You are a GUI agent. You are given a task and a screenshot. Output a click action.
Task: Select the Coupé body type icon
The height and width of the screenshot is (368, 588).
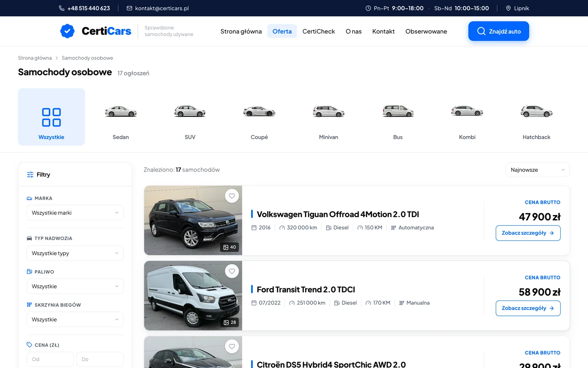pos(259,111)
